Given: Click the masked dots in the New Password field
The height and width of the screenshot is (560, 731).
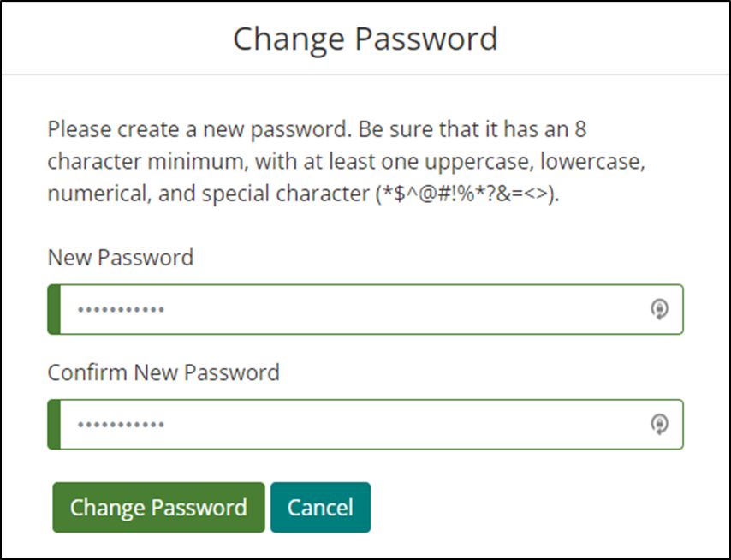Looking at the screenshot, I should click(x=121, y=309).
